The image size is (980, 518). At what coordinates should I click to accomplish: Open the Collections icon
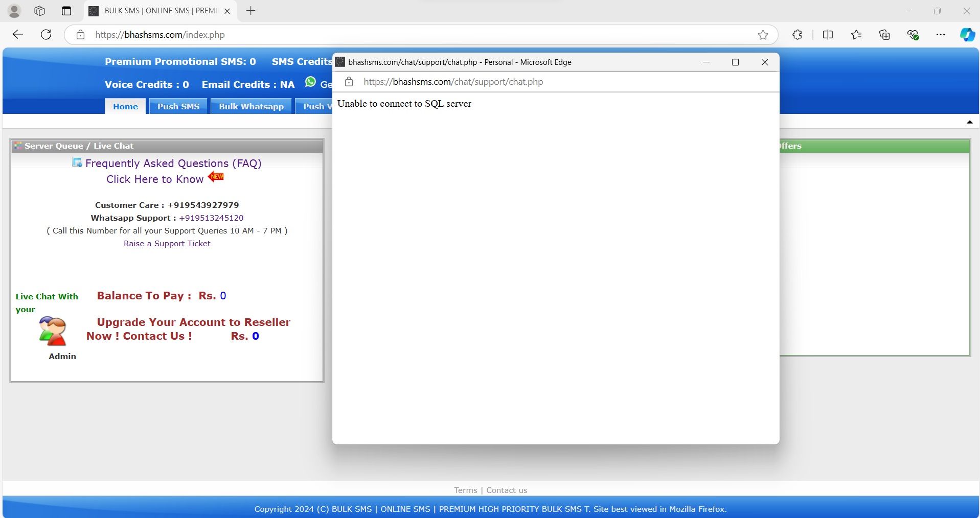coord(885,35)
